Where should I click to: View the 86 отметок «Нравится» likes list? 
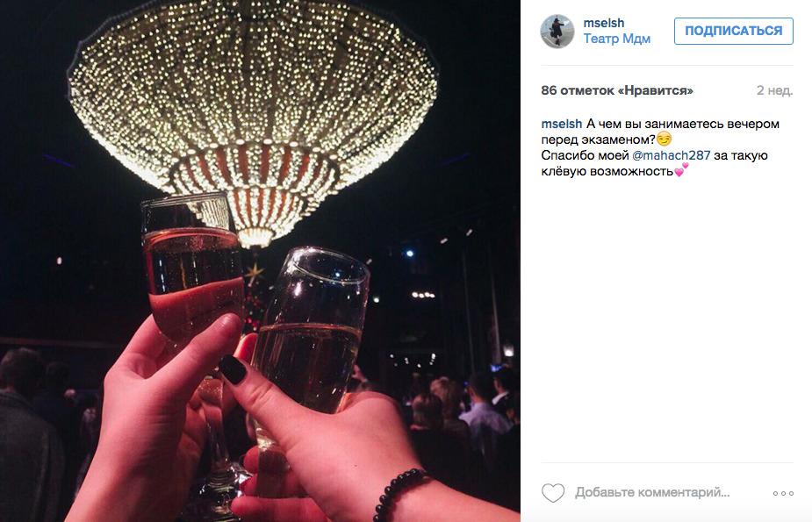coord(617,90)
